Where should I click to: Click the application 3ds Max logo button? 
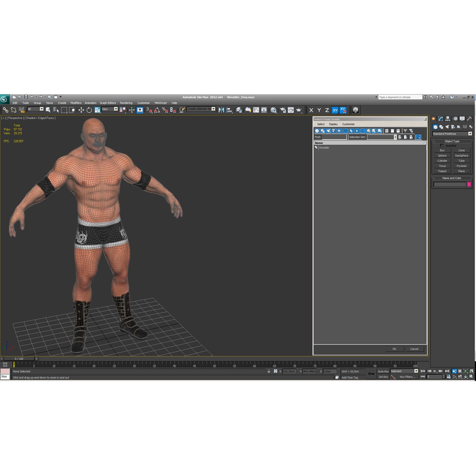[4, 99]
